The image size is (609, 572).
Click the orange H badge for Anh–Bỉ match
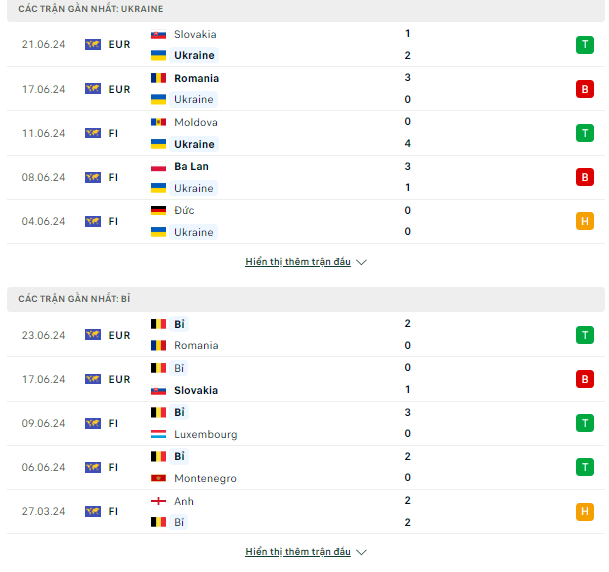point(585,511)
